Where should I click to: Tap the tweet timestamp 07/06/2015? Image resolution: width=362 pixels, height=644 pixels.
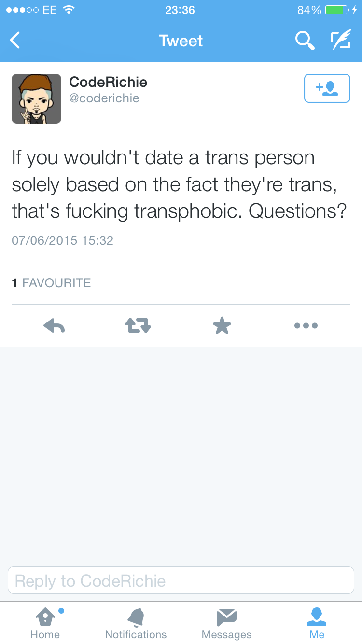point(62,240)
